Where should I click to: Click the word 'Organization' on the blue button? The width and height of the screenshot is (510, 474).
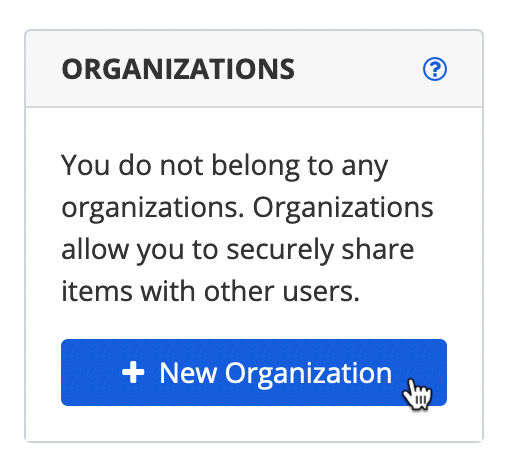(x=308, y=374)
